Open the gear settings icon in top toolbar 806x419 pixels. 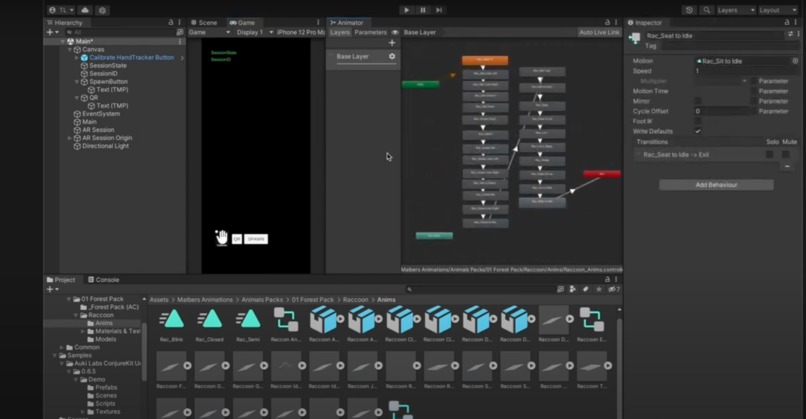[102, 10]
